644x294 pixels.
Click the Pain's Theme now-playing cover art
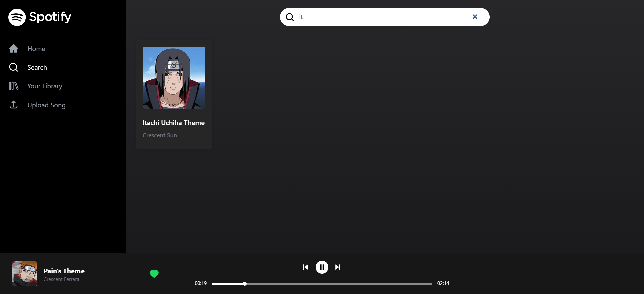25,274
